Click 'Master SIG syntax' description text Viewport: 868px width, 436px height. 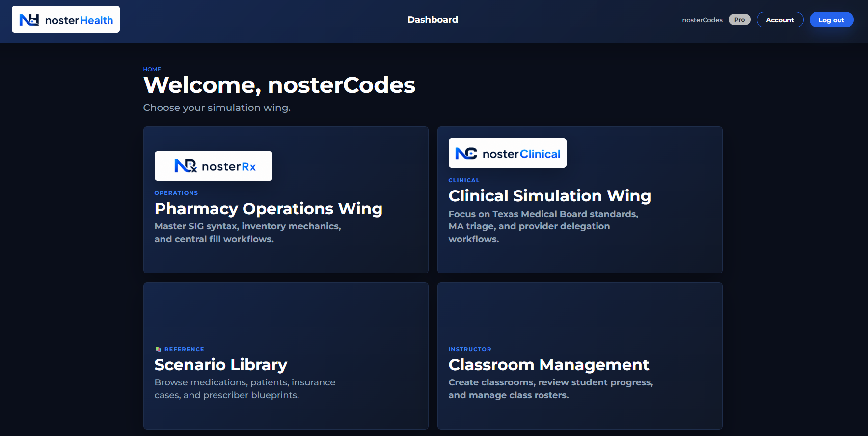pyautogui.click(x=247, y=233)
